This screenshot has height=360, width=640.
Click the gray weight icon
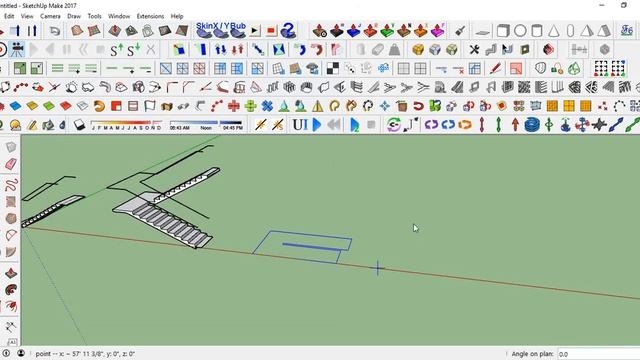pos(394,50)
